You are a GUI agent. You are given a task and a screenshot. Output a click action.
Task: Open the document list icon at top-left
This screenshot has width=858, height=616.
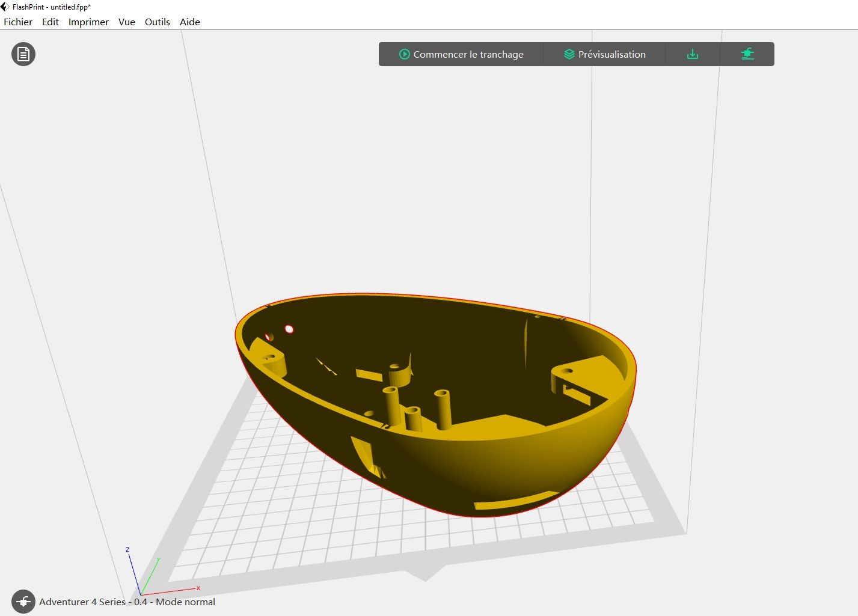click(23, 54)
